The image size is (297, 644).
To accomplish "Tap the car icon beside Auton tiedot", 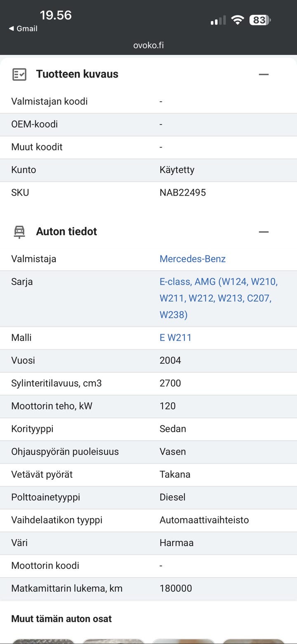I will pos(19,232).
